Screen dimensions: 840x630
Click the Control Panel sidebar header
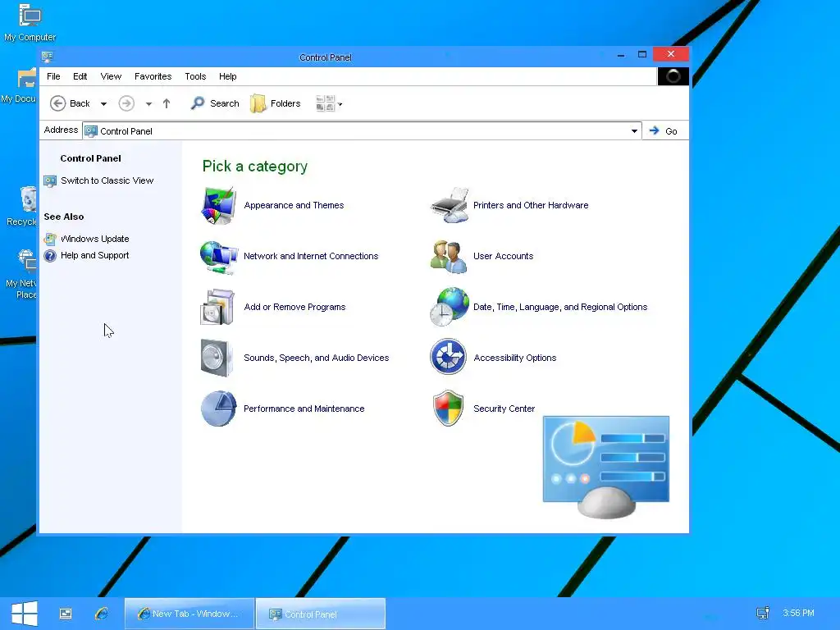90,158
